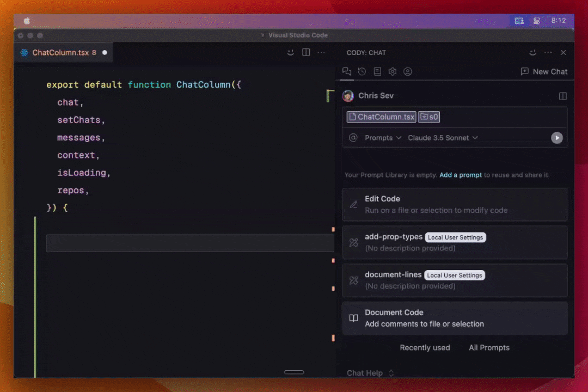This screenshot has width=588, height=392.
Task: Open chat in editor panel icon
Action: 562,96
